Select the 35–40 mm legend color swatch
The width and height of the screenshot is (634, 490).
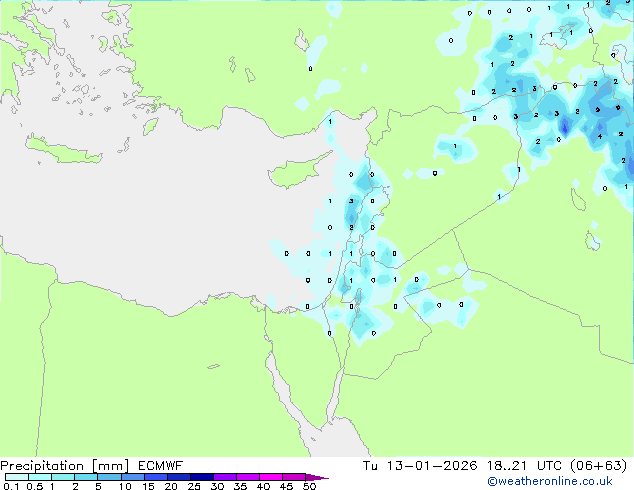[x=247, y=477]
